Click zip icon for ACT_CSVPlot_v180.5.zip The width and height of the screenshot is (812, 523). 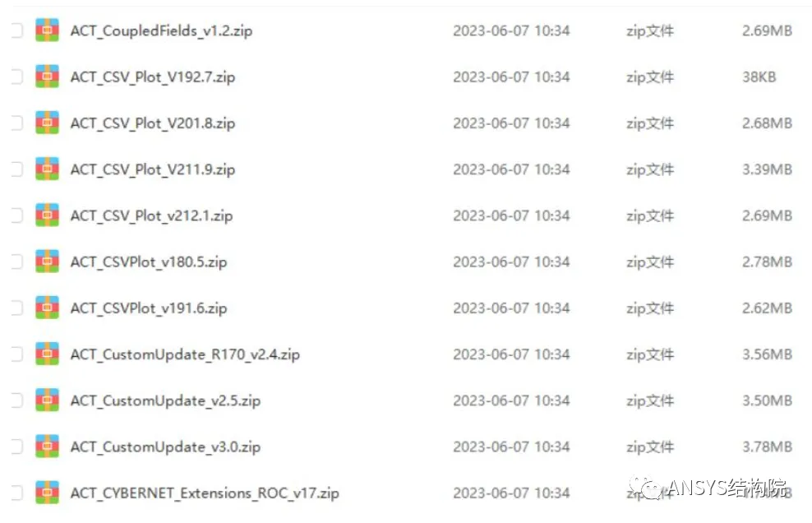tap(47, 261)
